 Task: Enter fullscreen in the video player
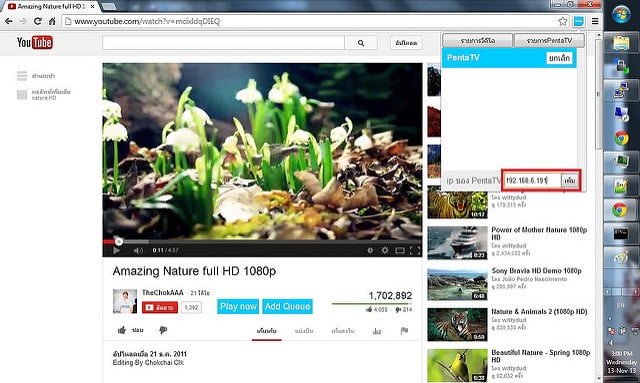(415, 250)
